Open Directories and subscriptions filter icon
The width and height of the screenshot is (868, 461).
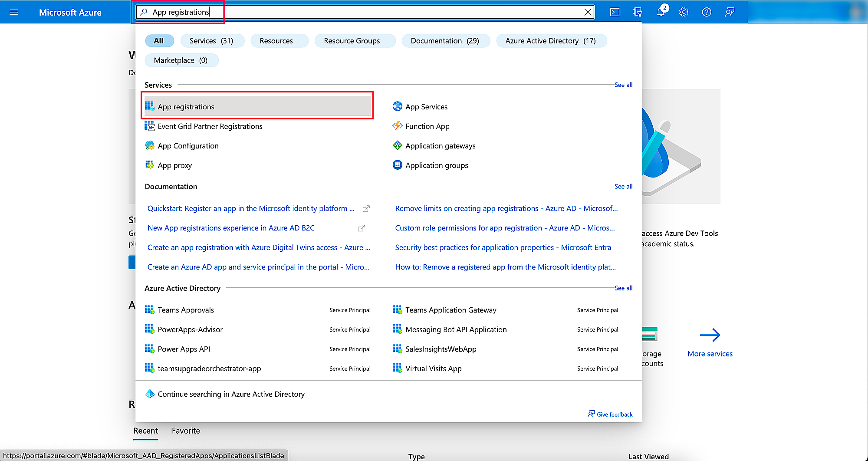638,12
